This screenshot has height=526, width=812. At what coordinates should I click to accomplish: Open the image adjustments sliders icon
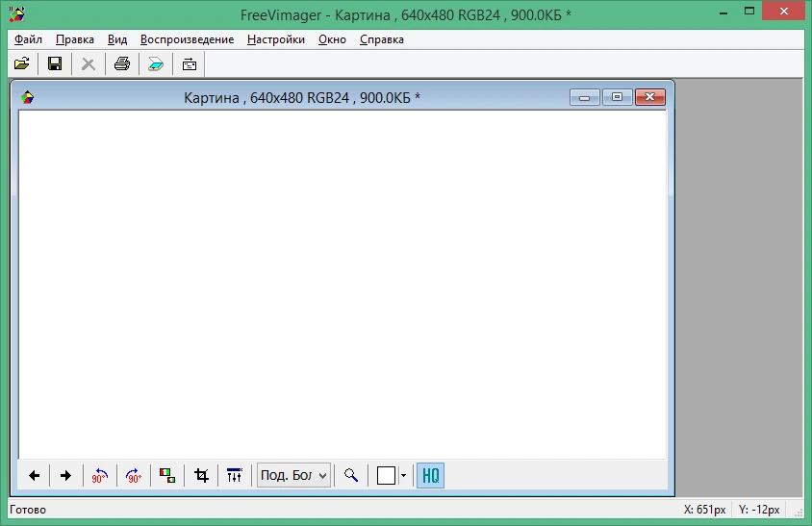234,475
